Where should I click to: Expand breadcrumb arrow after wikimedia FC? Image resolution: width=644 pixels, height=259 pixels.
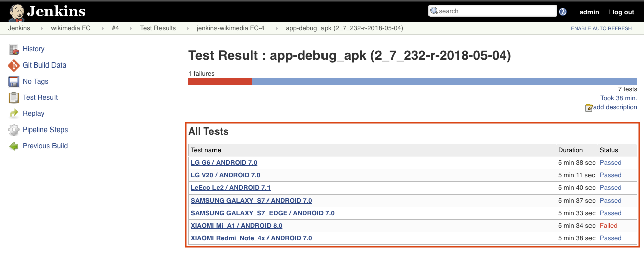(x=101, y=28)
